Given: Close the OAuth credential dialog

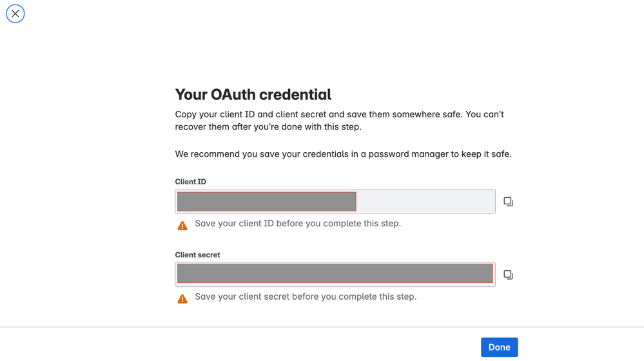Looking at the screenshot, I should [x=15, y=14].
